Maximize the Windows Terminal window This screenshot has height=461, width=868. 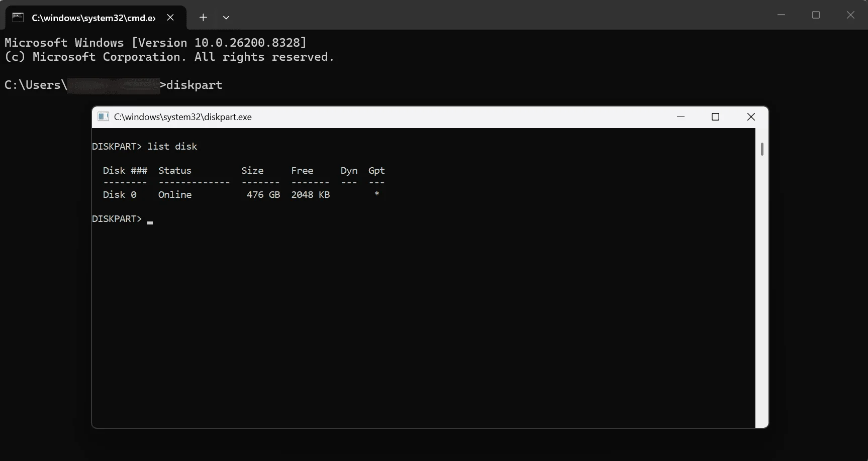click(816, 15)
